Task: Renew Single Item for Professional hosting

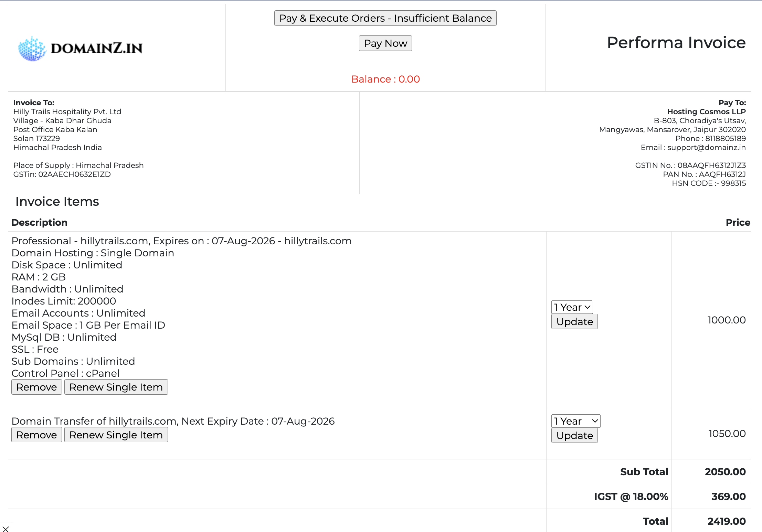Action: tap(116, 387)
